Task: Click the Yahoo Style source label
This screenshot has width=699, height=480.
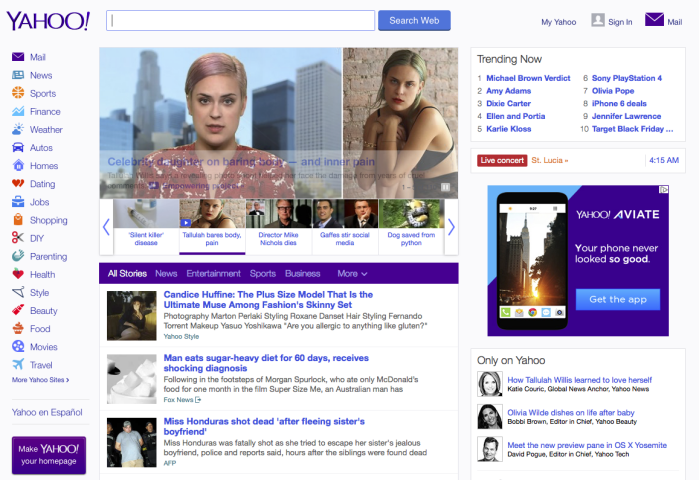Action: coord(181,336)
